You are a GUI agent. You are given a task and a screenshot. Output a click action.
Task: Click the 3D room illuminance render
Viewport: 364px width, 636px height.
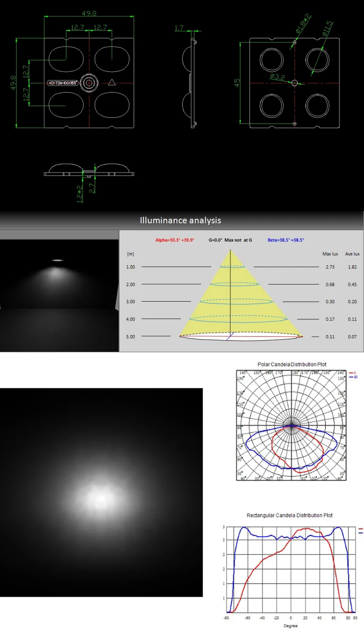point(59,295)
